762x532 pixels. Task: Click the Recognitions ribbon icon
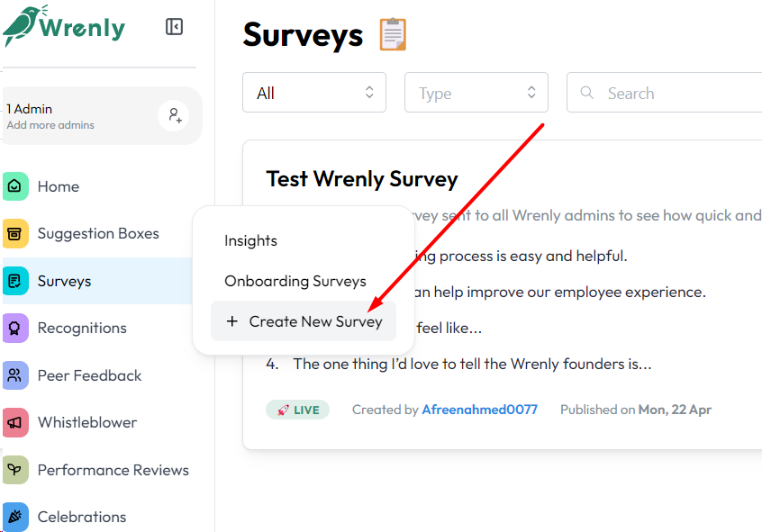(15, 329)
